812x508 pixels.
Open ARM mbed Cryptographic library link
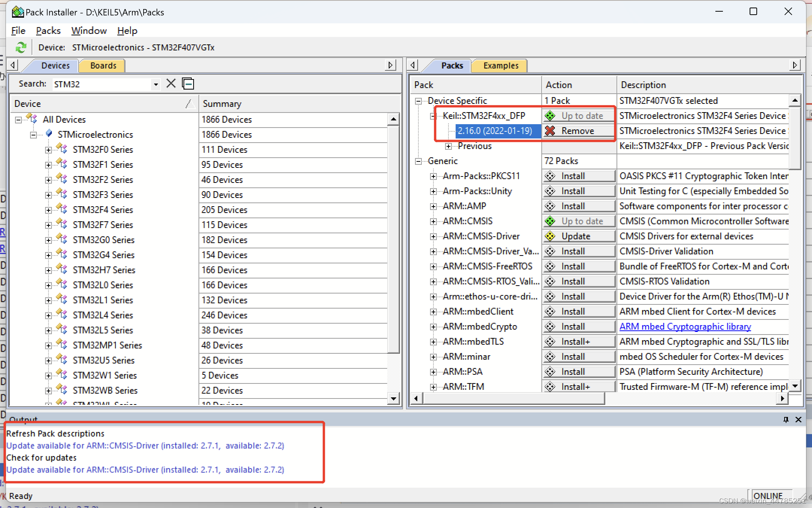[x=685, y=327]
